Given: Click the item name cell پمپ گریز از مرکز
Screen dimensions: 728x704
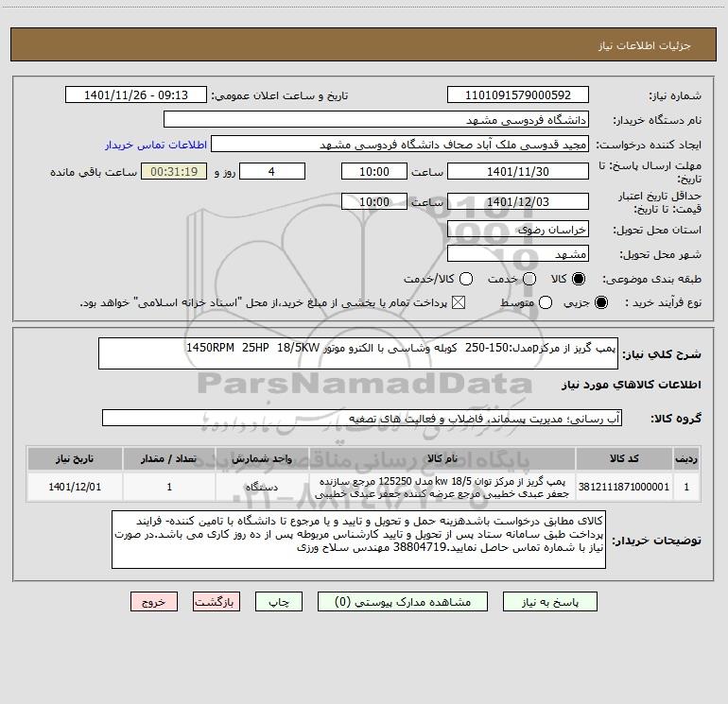Looking at the screenshot, I should click(442, 487).
